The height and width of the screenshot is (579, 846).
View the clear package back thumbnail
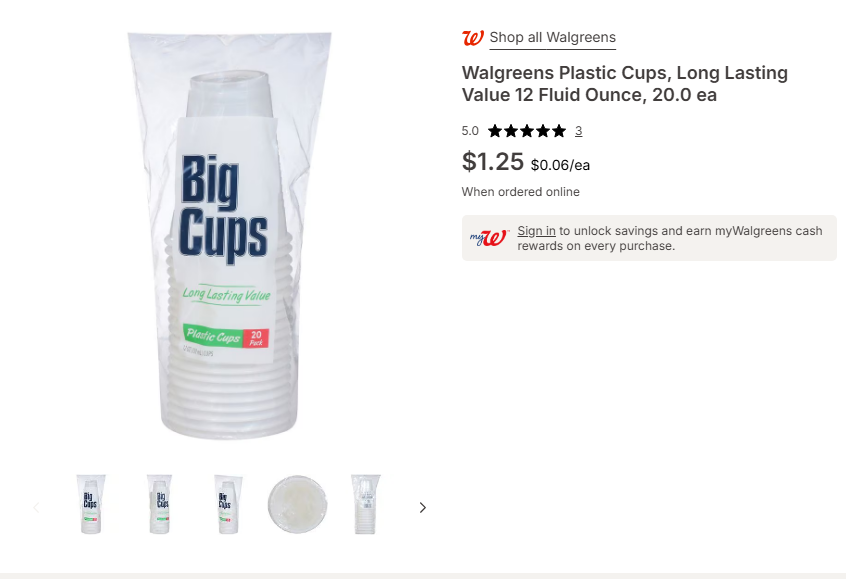coord(366,505)
